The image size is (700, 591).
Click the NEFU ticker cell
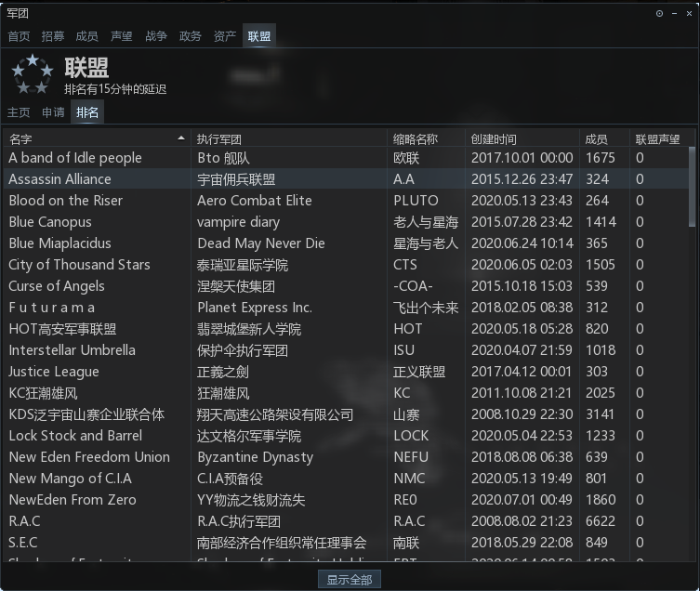click(411, 457)
